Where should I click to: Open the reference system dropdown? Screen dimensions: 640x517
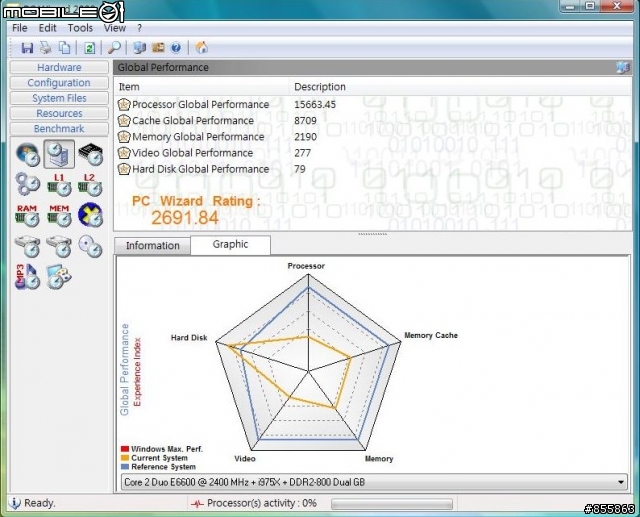(374, 482)
